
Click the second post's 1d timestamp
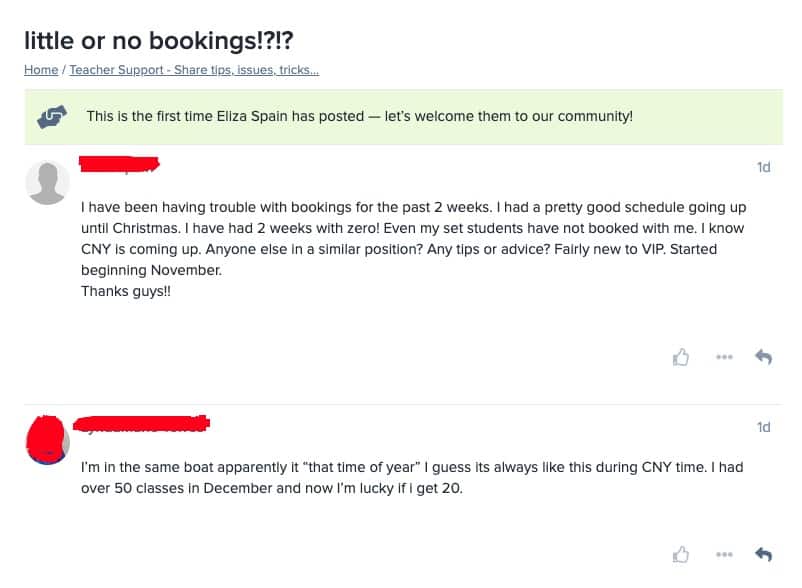click(764, 427)
